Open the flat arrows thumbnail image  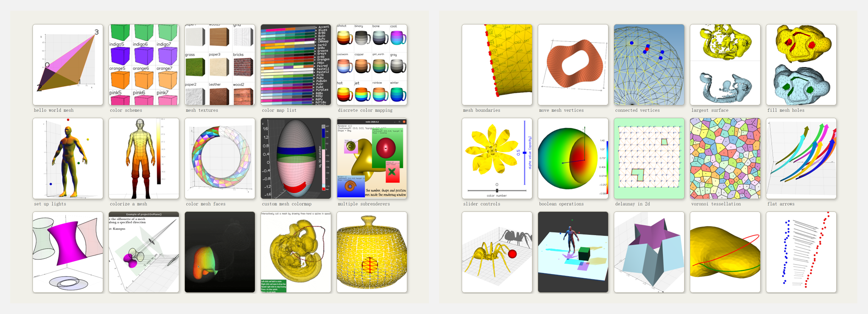pos(801,158)
